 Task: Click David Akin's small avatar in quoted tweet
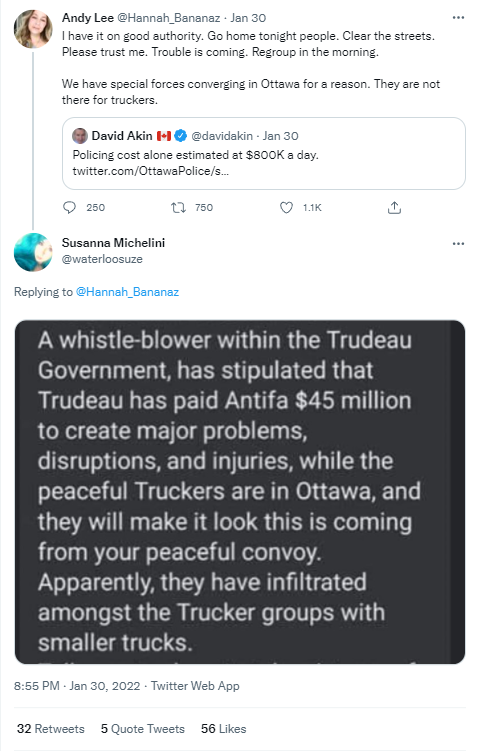pyautogui.click(x=80, y=136)
